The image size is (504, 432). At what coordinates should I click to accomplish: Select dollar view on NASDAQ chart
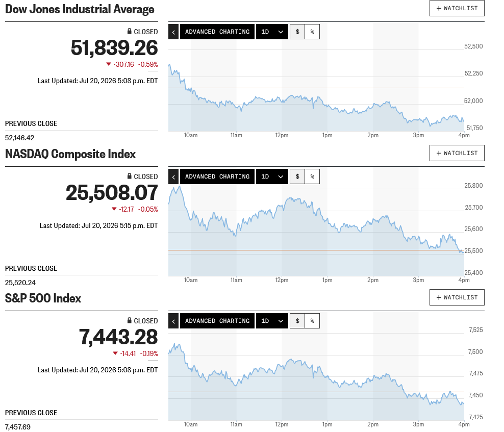pyautogui.click(x=297, y=176)
